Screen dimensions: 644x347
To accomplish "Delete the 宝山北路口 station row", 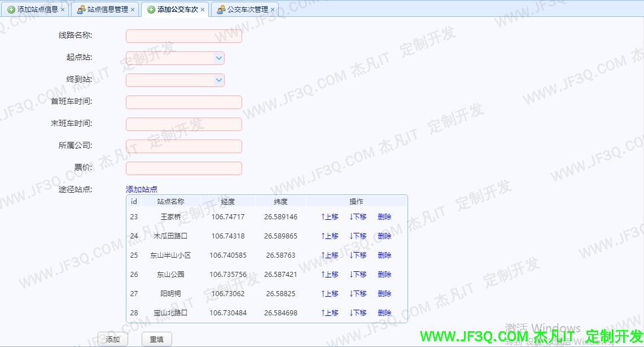I will [384, 313].
